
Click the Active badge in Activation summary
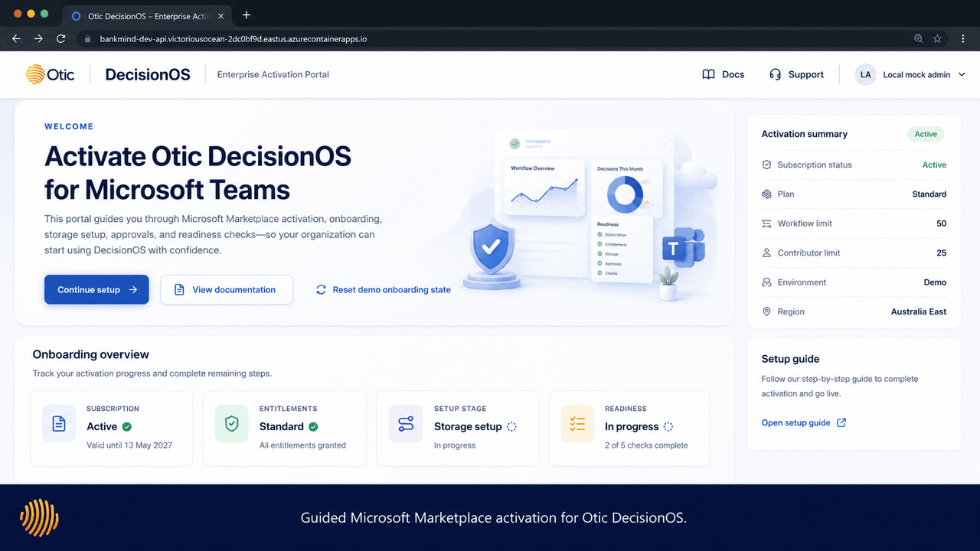point(926,134)
